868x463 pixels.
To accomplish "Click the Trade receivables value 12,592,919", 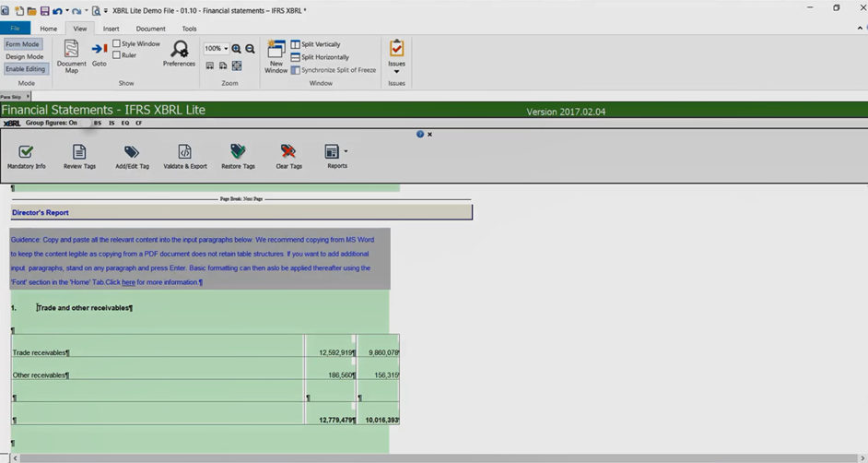I will point(336,353).
